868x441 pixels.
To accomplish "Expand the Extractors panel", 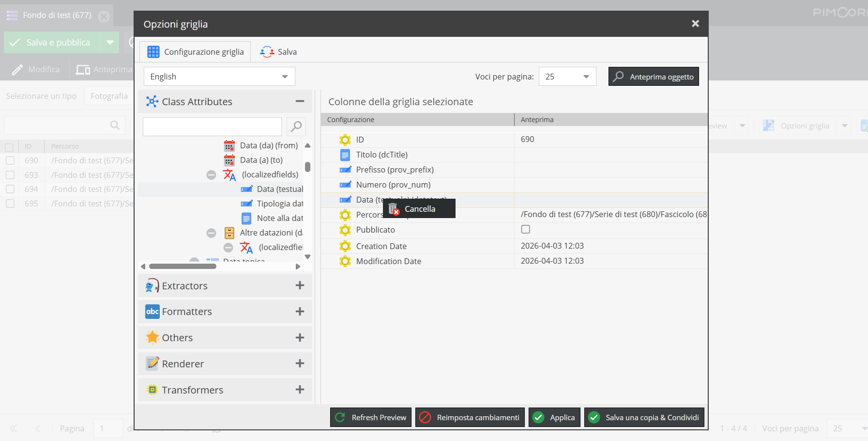I will [x=300, y=285].
